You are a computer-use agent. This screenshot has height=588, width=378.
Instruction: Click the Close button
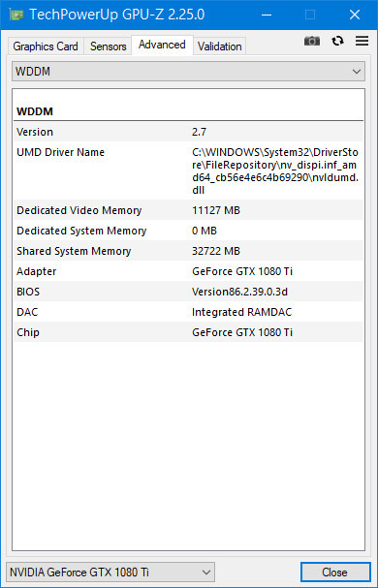tap(334, 573)
